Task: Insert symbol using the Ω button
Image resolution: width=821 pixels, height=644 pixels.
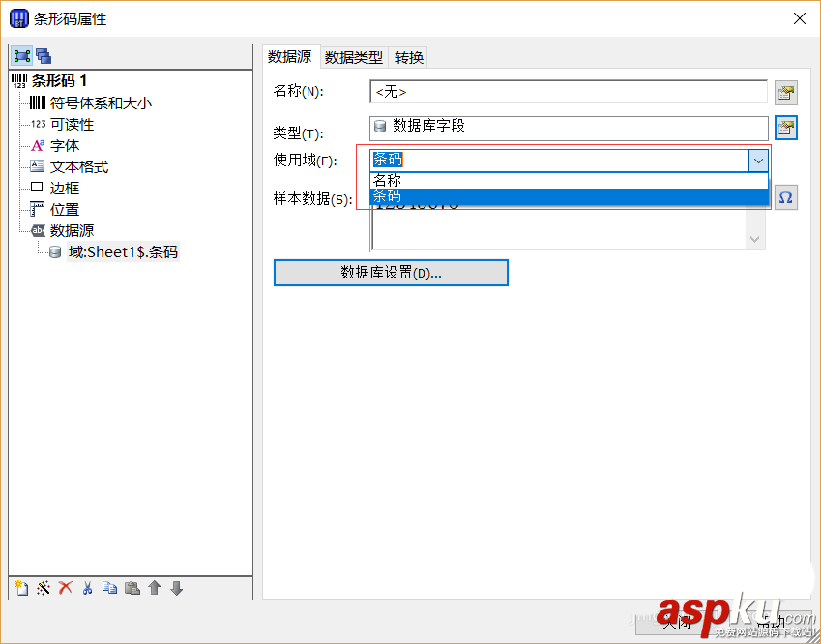Action: click(785, 196)
